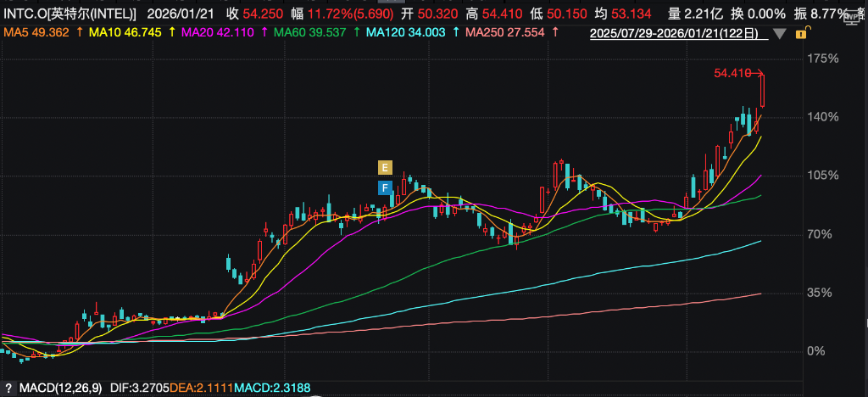
Task: Open MACD(12,26,9) indicator settings
Action: click(x=59, y=388)
